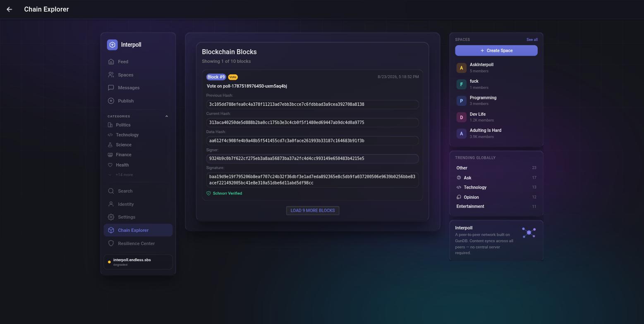Select the Health heart icon

point(110,165)
